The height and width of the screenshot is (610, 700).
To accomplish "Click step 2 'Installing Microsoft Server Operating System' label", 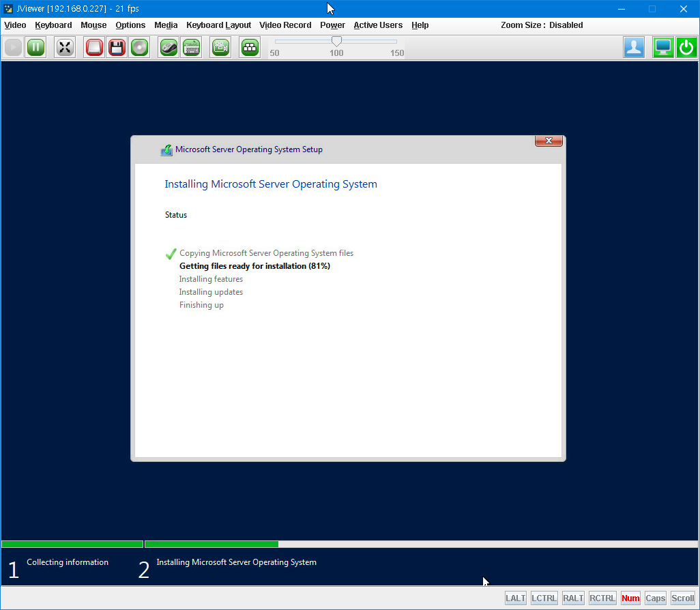I will [236, 562].
